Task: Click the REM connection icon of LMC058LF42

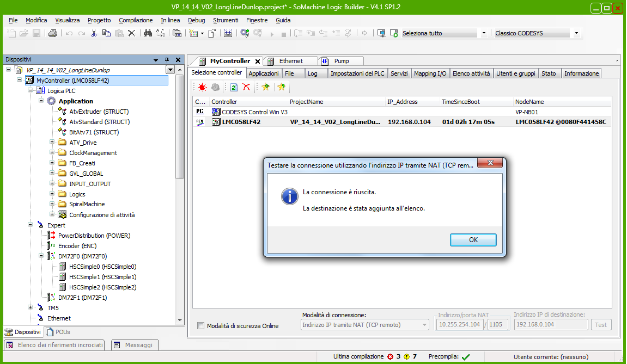Action: (x=200, y=122)
